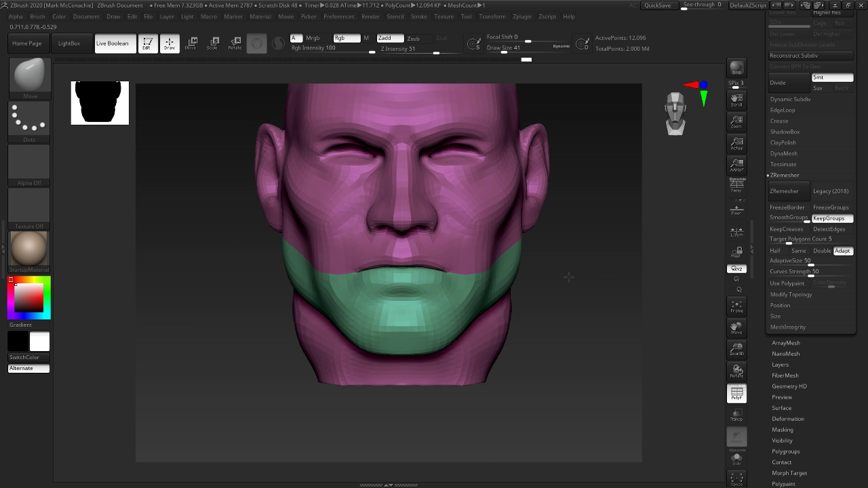
Task: Pick a color in the color picker square
Action: pyautogui.click(x=29, y=298)
